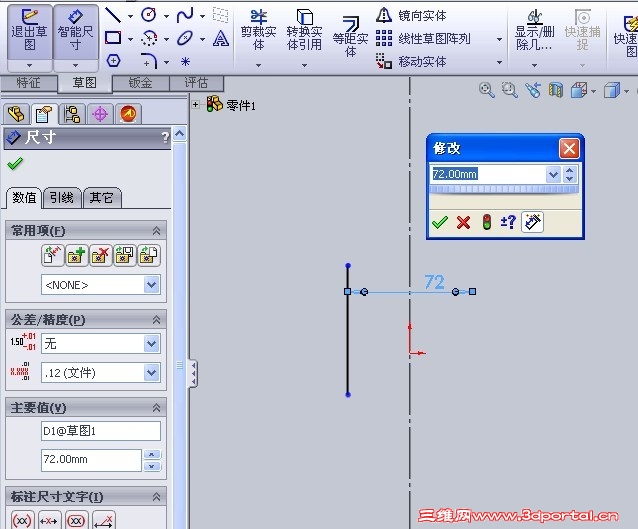This screenshot has height=529, width=638.
Task: Open the <NONE> favorites dropdown
Action: (x=152, y=284)
